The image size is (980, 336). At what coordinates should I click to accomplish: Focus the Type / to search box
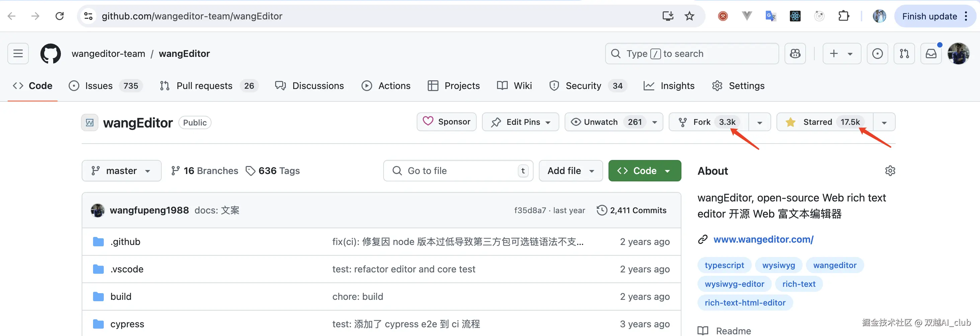pyautogui.click(x=691, y=53)
